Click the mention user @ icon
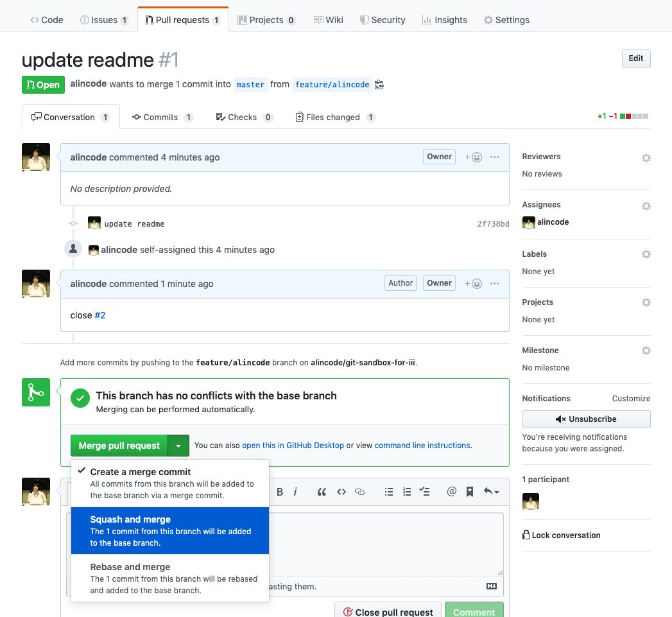The height and width of the screenshot is (617, 672). pos(452,492)
